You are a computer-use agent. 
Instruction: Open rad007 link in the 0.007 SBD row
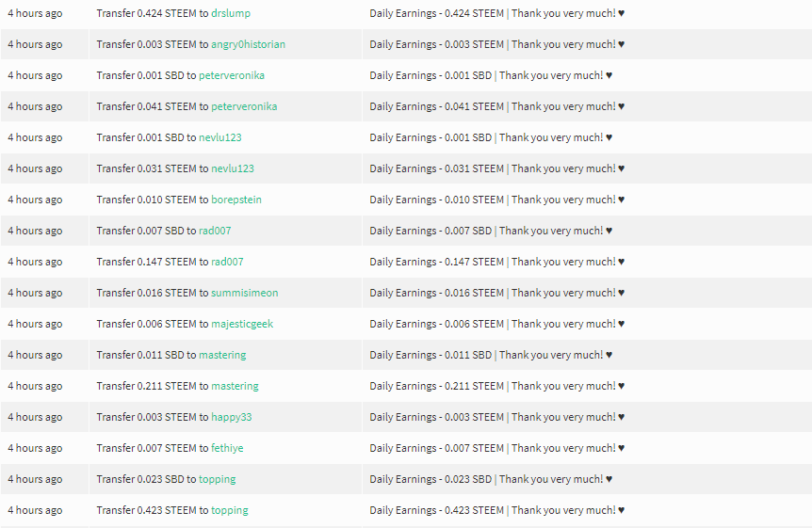[215, 231]
